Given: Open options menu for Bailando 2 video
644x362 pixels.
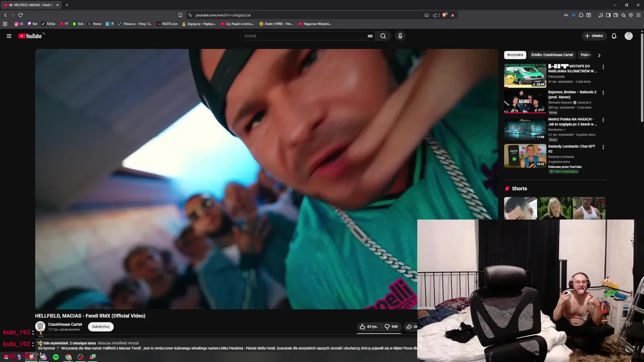Looking at the screenshot, I should tap(603, 93).
